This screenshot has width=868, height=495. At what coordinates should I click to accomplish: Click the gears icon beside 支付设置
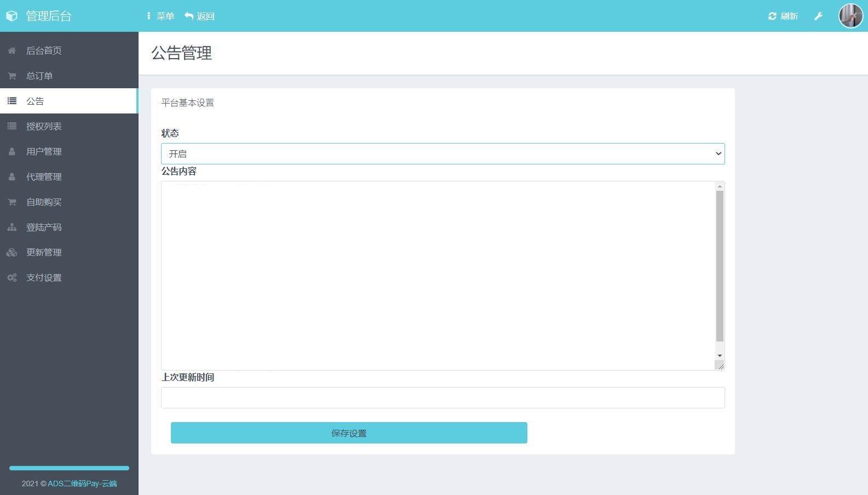pyautogui.click(x=12, y=277)
